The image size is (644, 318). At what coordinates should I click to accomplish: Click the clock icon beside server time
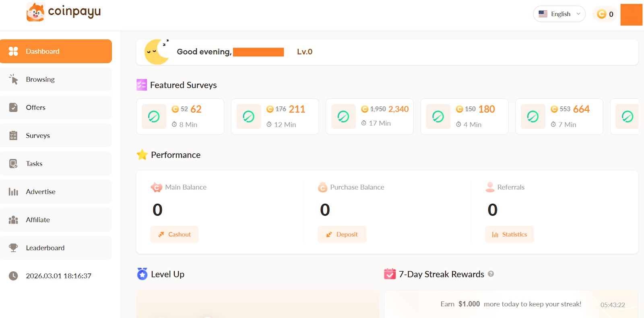[13, 276]
